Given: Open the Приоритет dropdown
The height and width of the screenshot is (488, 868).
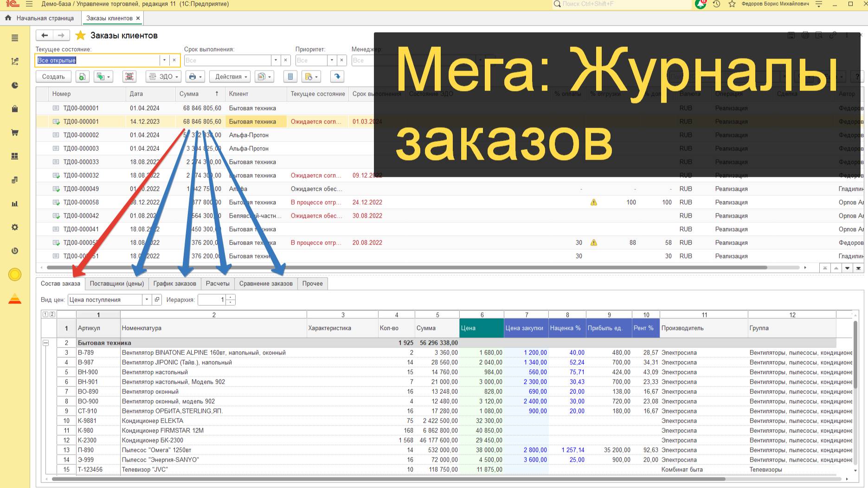Looking at the screenshot, I should [332, 60].
